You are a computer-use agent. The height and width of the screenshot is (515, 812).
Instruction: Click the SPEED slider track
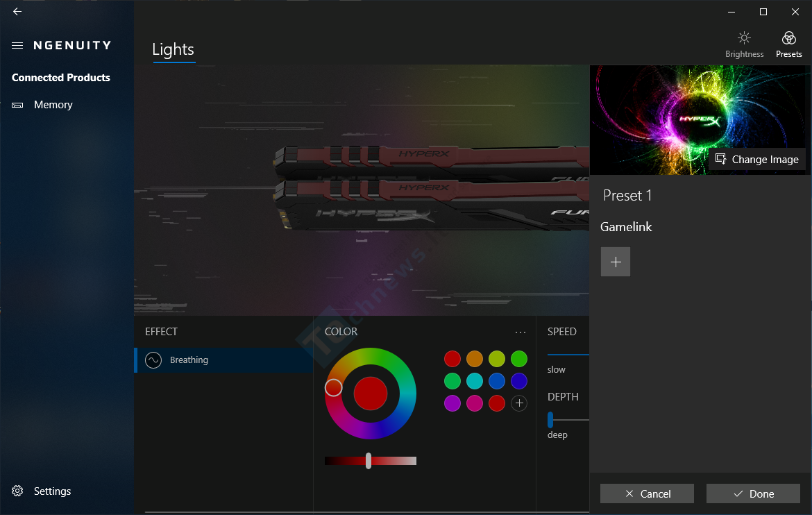coord(568,355)
